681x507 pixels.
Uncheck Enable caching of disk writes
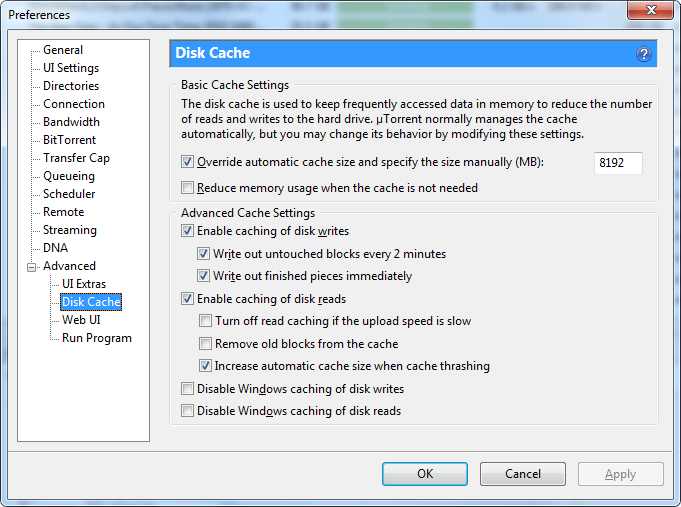point(187,231)
